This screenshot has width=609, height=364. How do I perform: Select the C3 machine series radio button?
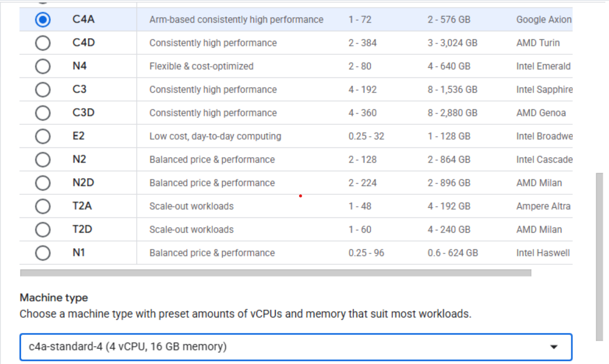pyautogui.click(x=43, y=89)
